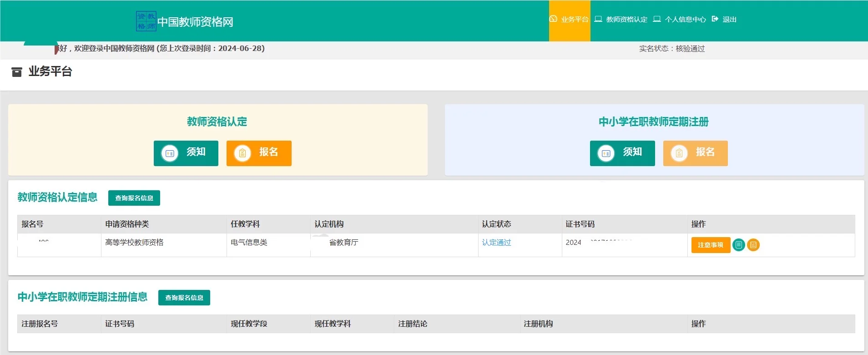Click 报名 button in 中小学在职教师定期注册 card
This screenshot has height=355, width=868.
coord(696,153)
